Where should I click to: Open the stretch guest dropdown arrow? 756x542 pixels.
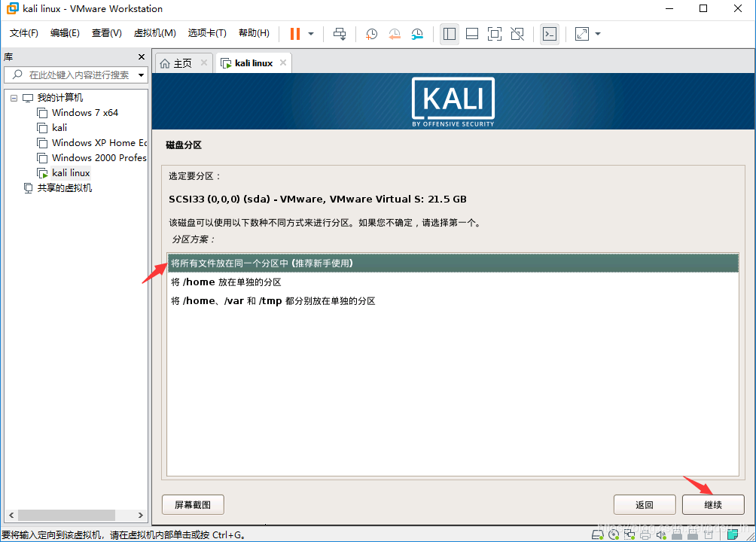click(598, 34)
